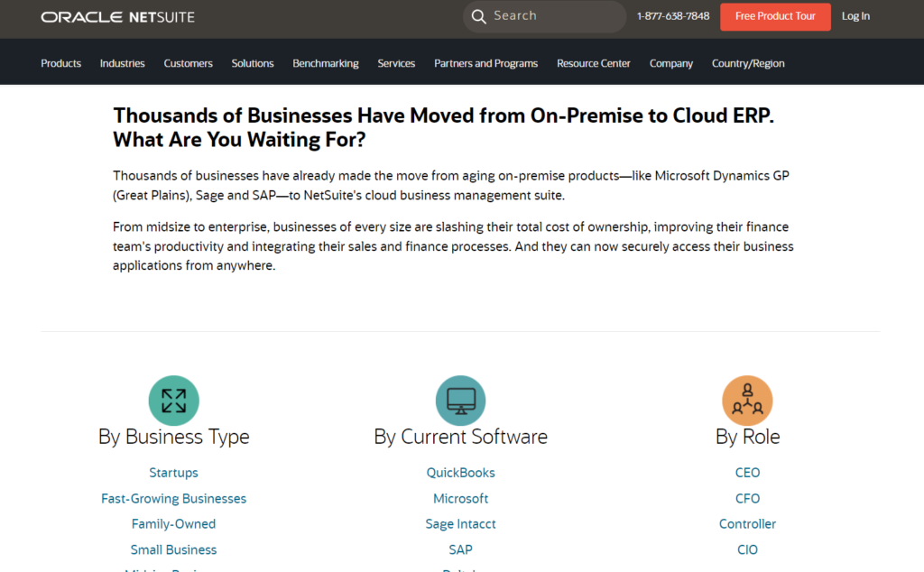
Task: Open the Resource Center menu
Action: [594, 63]
